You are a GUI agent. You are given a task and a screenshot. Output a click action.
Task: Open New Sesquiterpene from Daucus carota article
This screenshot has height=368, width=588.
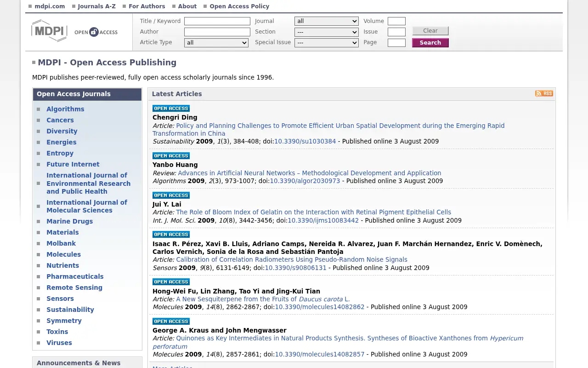pyautogui.click(x=263, y=299)
